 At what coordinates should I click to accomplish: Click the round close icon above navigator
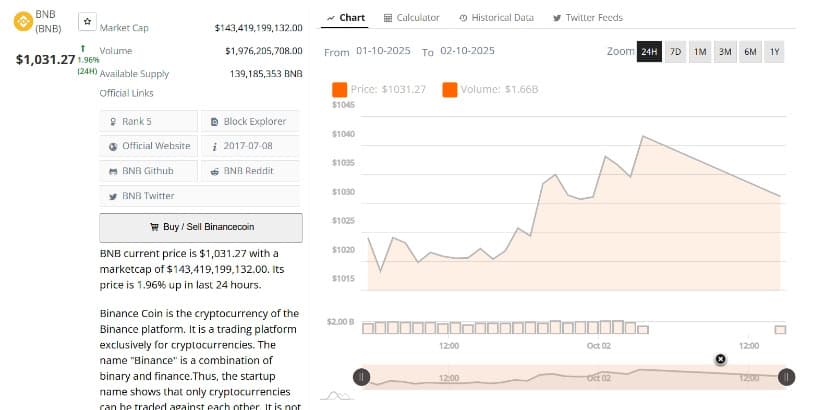click(720, 359)
